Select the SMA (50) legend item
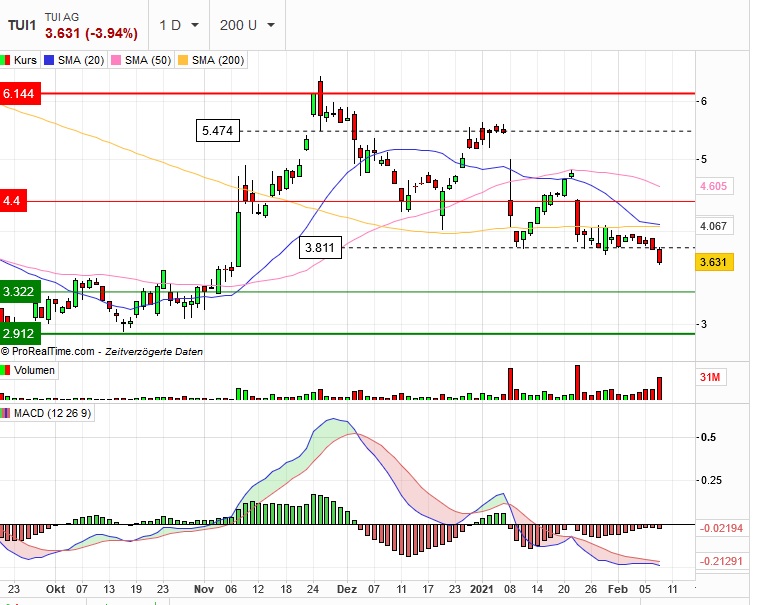 pyautogui.click(x=141, y=60)
